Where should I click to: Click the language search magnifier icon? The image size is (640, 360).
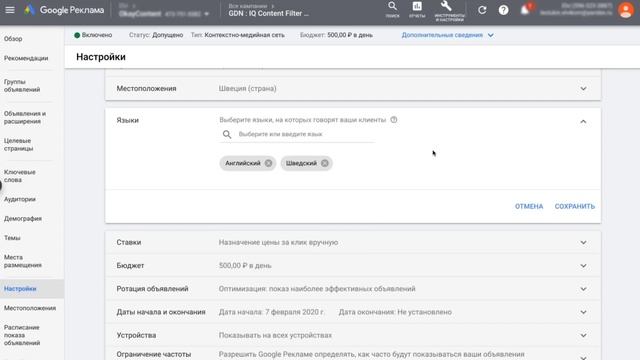click(227, 134)
